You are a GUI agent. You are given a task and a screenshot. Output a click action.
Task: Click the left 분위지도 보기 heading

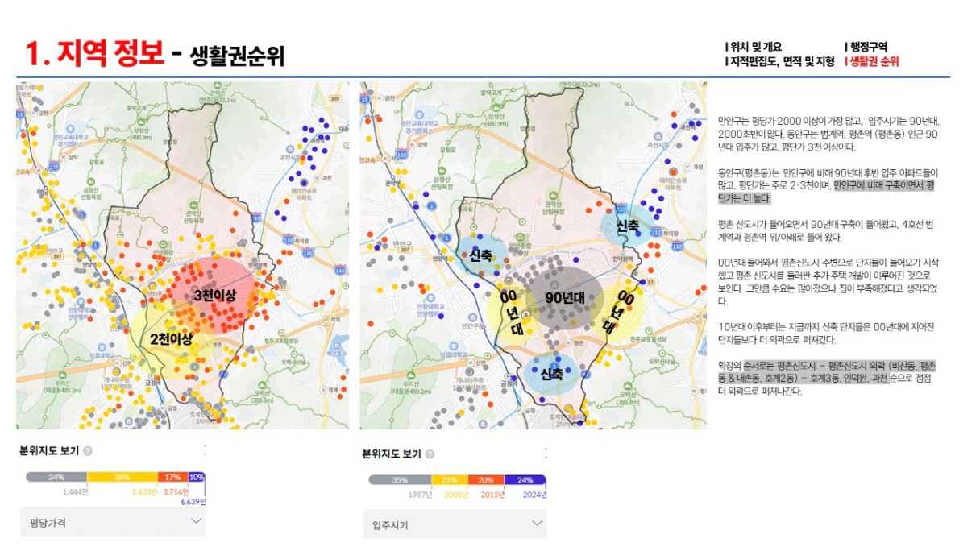click(x=49, y=451)
